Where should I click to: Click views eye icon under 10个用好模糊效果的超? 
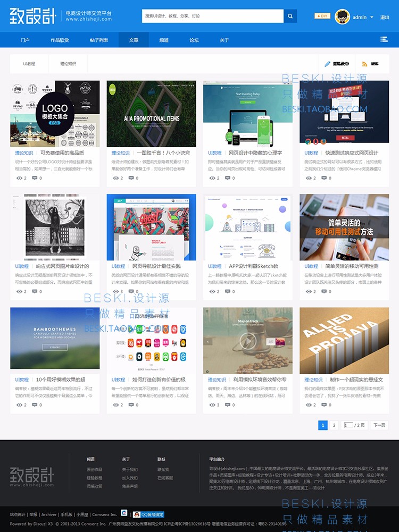pyautogui.click(x=19, y=405)
